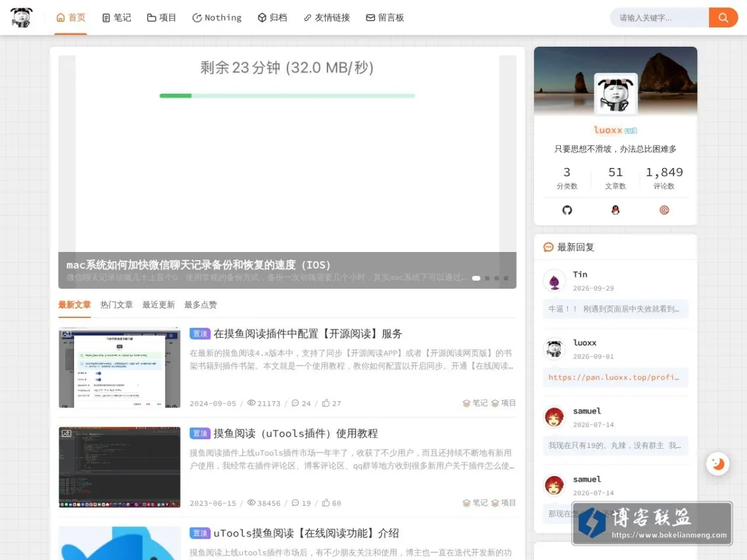Click the comment icon showing 19
This screenshot has width=747, height=560.
click(295, 503)
